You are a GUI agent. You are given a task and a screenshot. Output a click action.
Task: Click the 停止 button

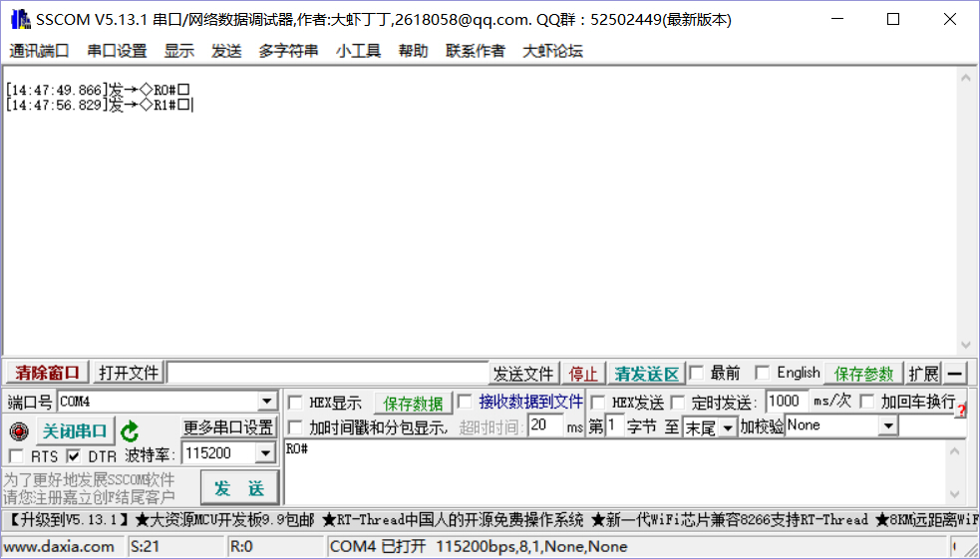pyautogui.click(x=584, y=374)
